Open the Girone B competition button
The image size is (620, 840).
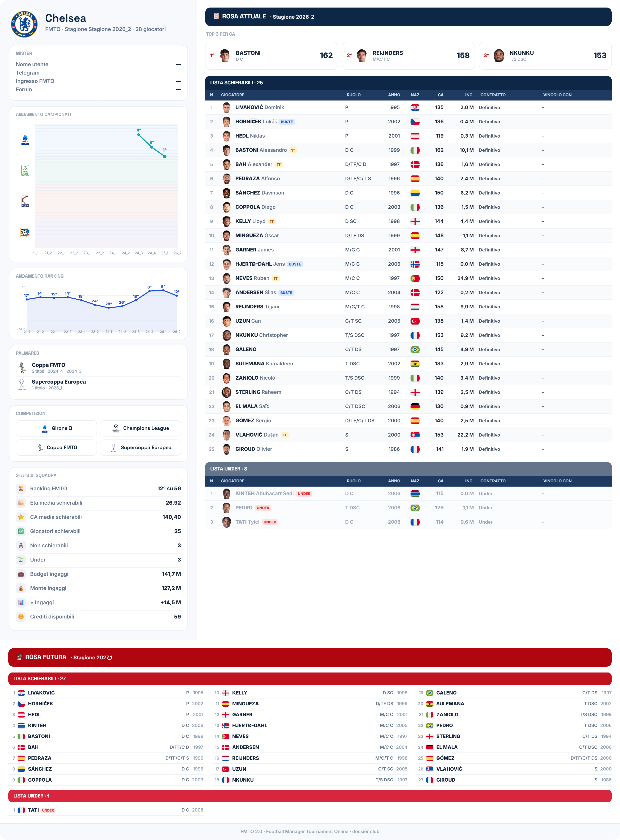point(56,428)
